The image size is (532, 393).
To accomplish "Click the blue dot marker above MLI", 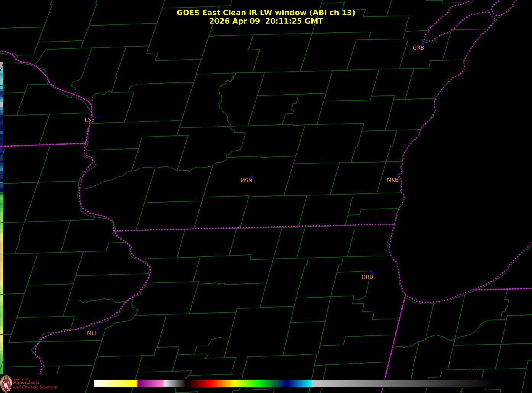I will point(98,329).
